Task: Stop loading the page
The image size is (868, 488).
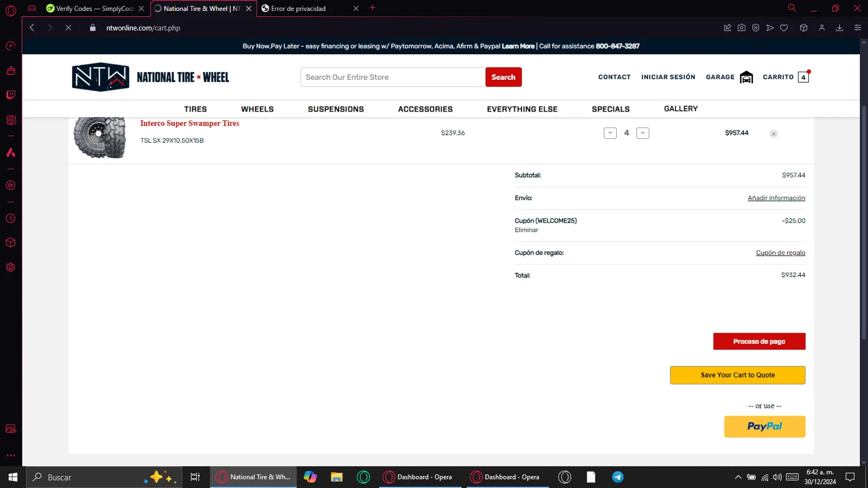Action: point(68,28)
